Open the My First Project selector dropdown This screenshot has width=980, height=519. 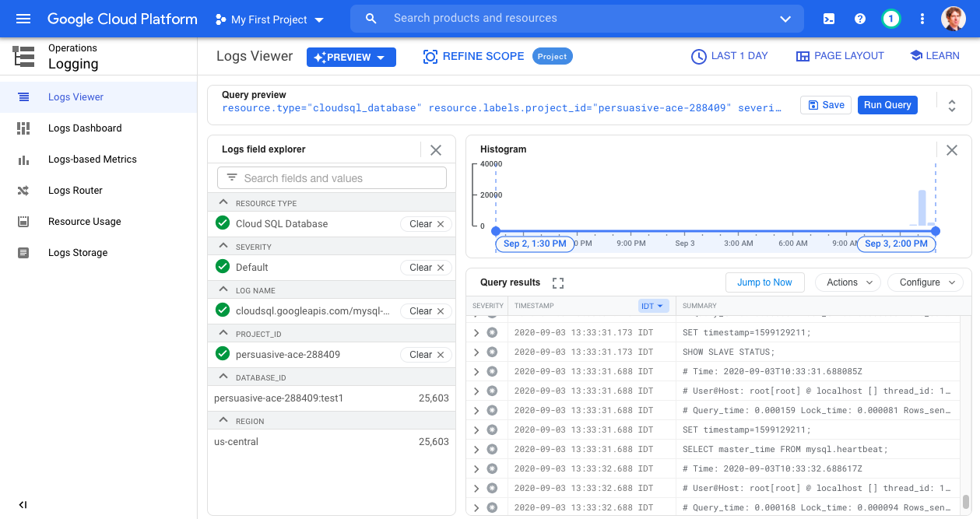[x=269, y=19]
